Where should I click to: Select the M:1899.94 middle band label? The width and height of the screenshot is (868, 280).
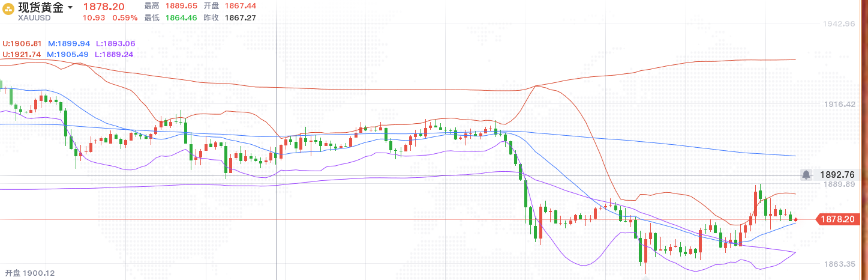pyautogui.click(x=68, y=44)
